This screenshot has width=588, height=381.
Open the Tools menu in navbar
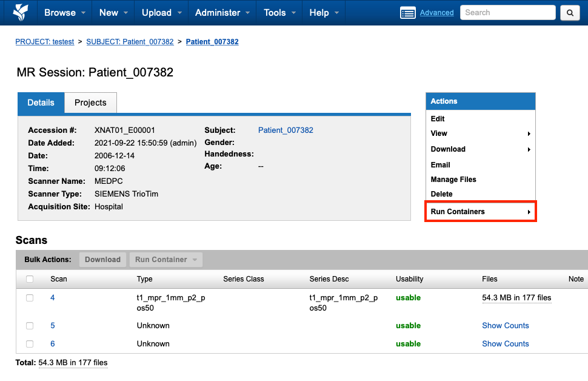tap(279, 13)
